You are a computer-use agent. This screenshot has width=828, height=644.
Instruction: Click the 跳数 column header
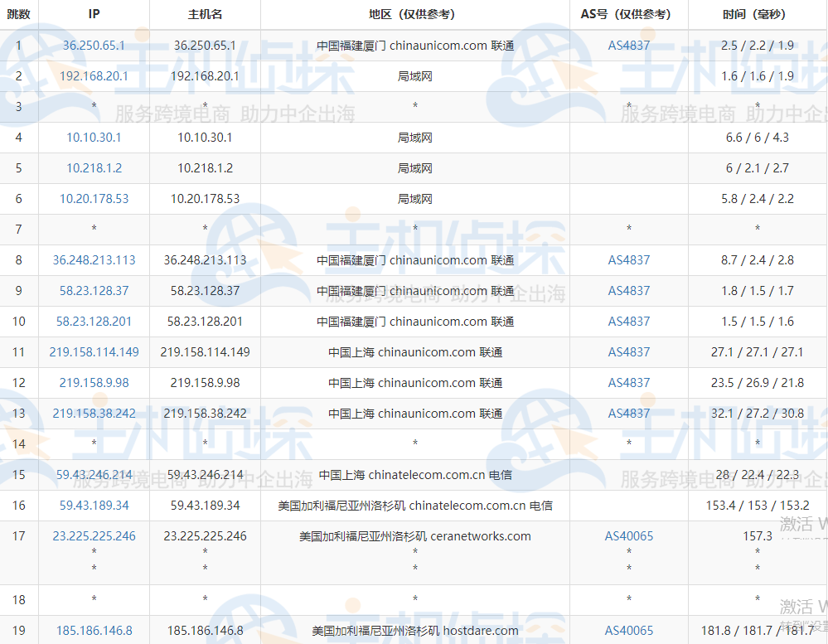[18, 13]
